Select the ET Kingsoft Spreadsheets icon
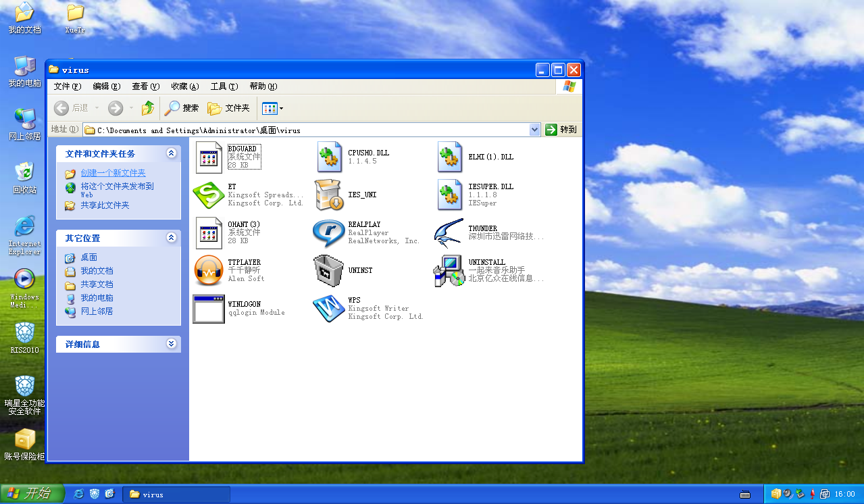The width and height of the screenshot is (864, 504). click(209, 195)
